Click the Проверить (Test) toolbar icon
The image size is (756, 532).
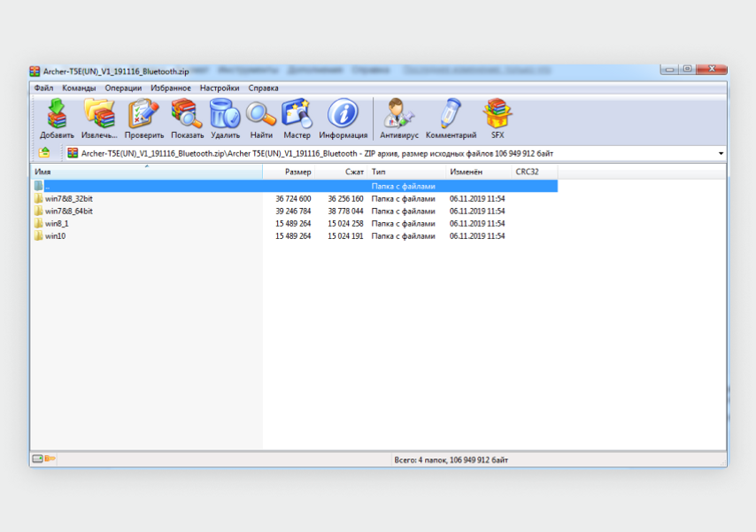(144, 119)
